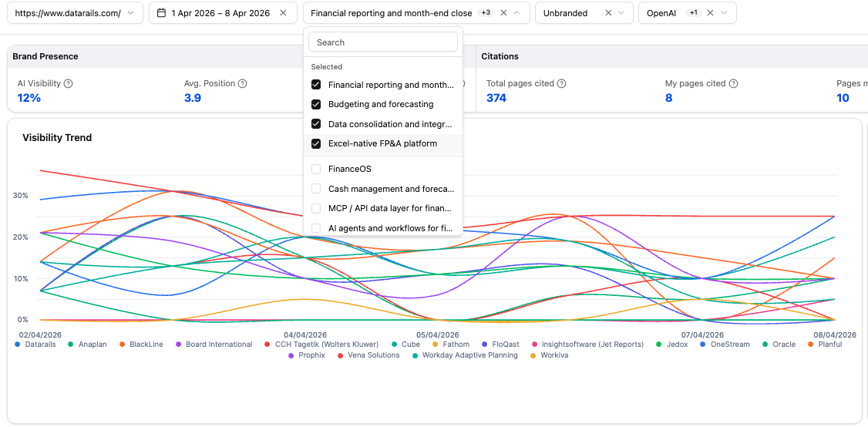The image size is (868, 427).
Task: Expand the OpenAI model dropdown
Action: 724,13
